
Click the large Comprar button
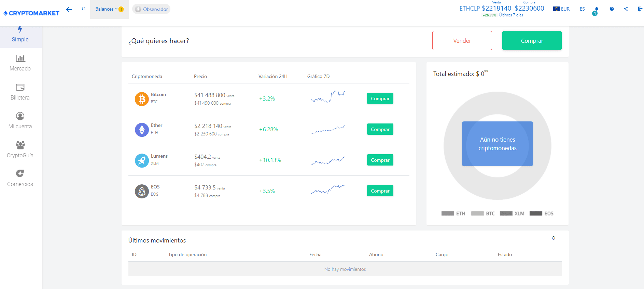[x=532, y=41]
